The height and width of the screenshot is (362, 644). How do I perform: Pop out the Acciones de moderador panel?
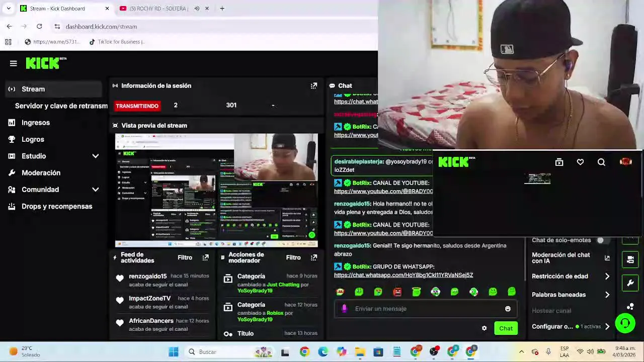click(314, 257)
